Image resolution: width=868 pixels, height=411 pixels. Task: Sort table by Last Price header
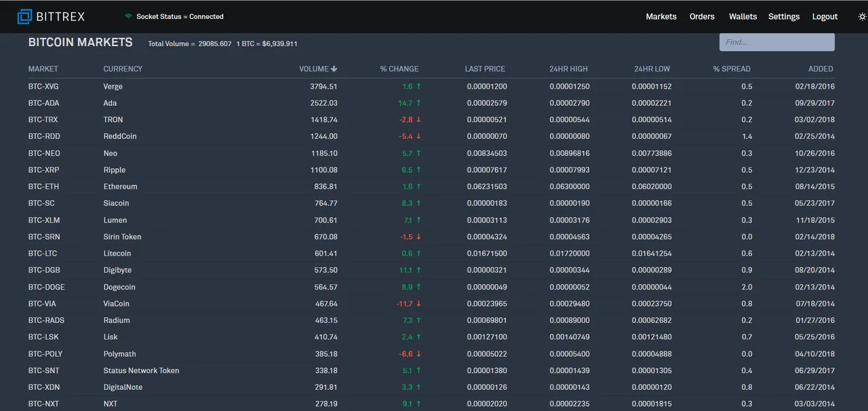pos(485,68)
